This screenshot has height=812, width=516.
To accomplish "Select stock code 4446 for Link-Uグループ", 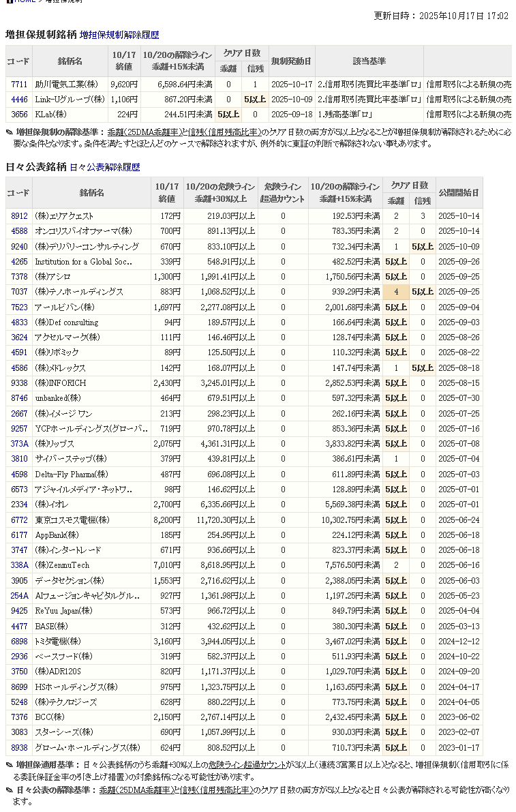I will coord(19,100).
